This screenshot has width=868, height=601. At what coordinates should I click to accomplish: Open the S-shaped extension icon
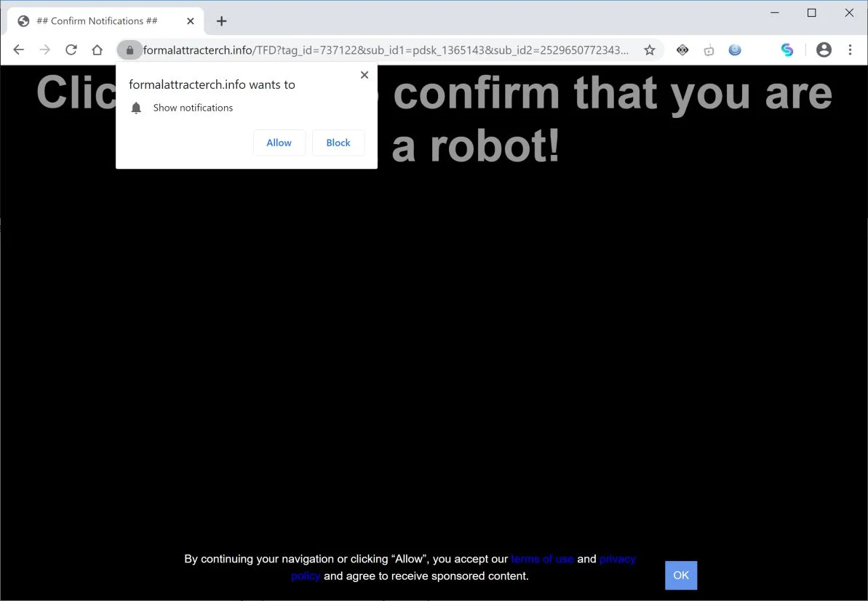click(x=787, y=50)
